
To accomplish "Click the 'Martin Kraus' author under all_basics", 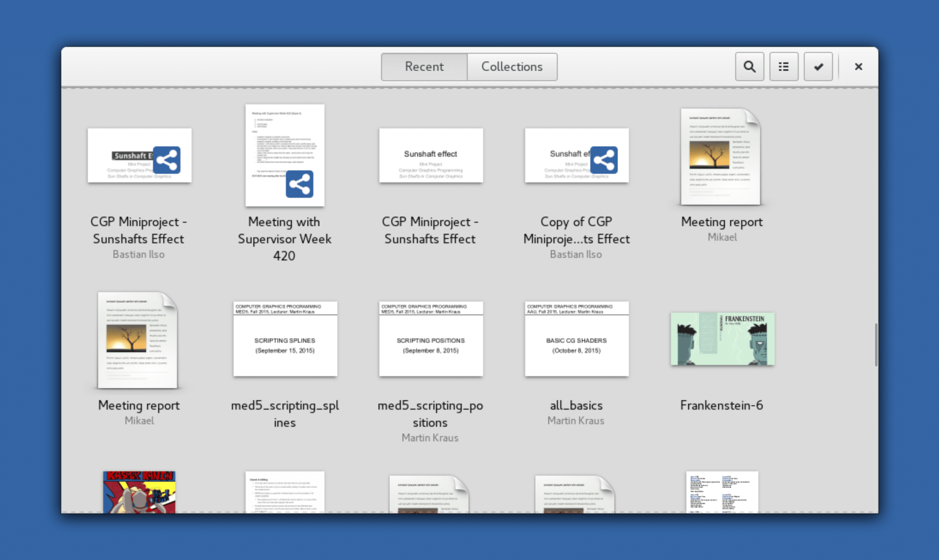I will (576, 421).
